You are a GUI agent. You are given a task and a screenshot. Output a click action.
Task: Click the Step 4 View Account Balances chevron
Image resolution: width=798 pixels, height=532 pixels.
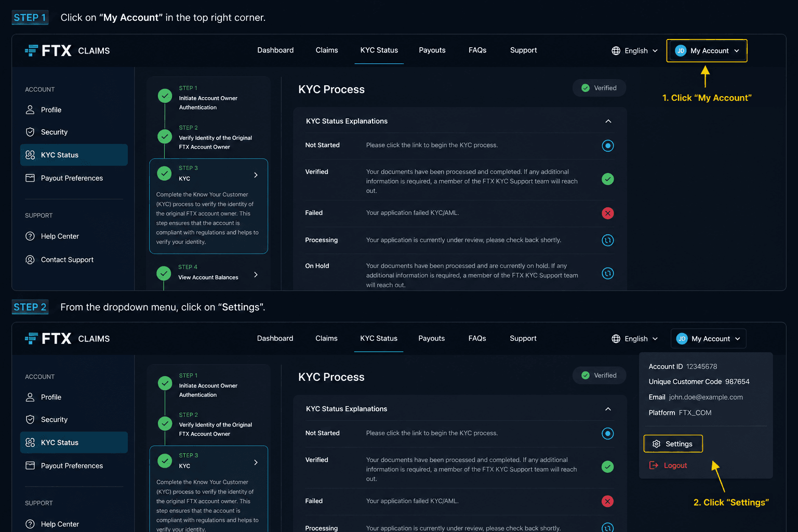pos(256,274)
